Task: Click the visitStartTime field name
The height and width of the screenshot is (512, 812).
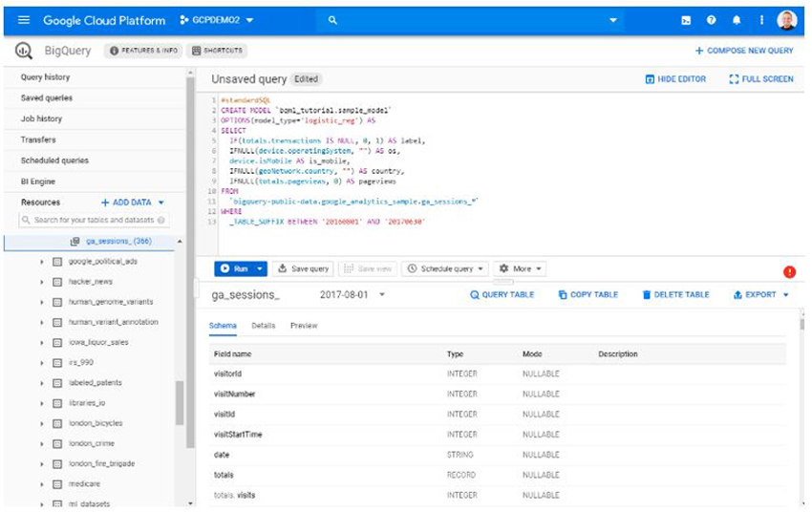Action: click(238, 435)
